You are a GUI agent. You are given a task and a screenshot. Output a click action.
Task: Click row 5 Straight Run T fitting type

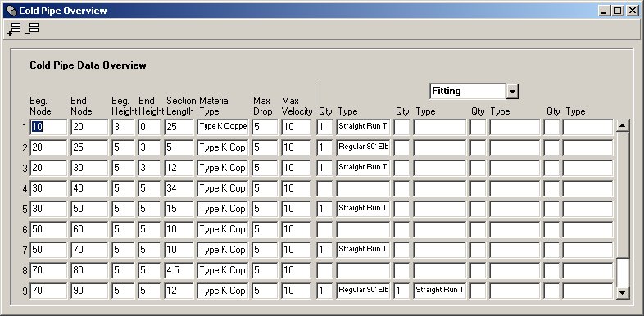363,210
